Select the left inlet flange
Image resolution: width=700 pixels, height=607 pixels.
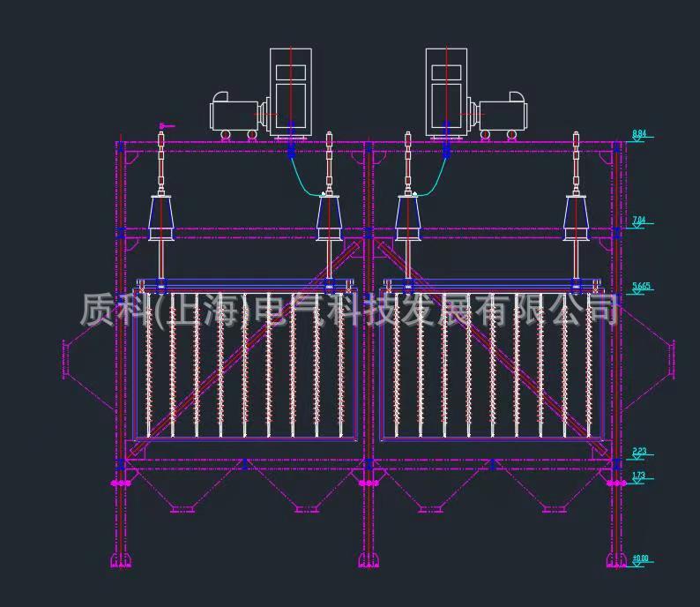point(65,359)
